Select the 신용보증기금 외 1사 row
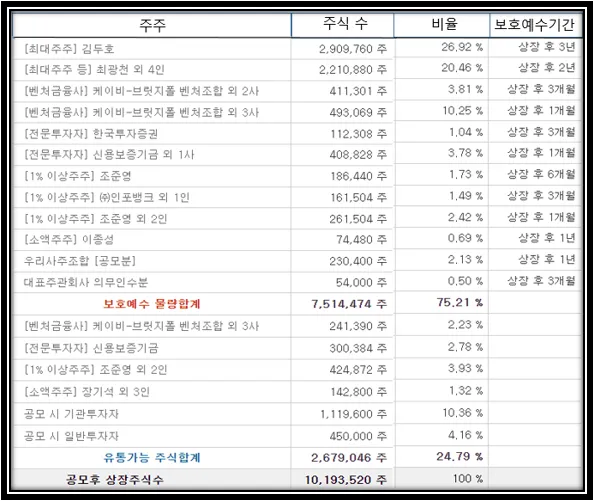 coord(109,155)
